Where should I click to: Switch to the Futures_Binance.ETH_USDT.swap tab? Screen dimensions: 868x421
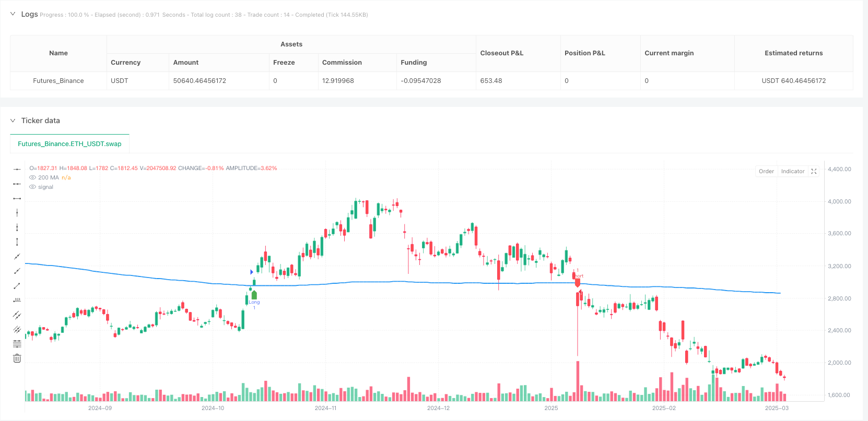coord(69,143)
